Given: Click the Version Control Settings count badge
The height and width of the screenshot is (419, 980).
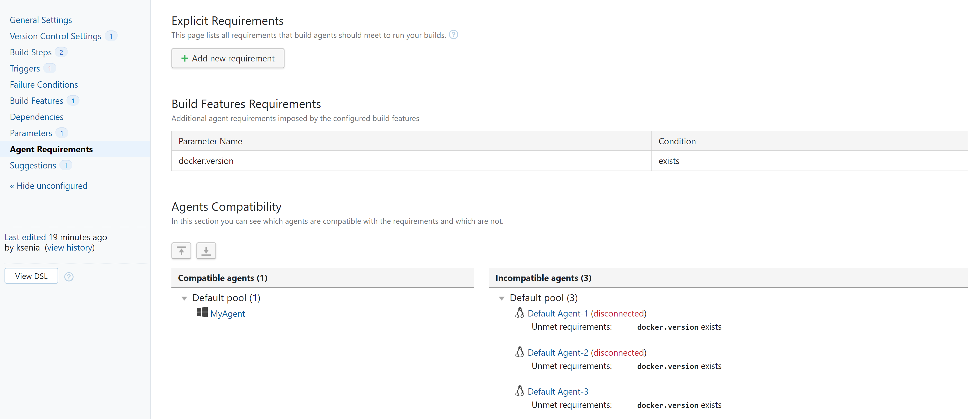Looking at the screenshot, I should pyautogui.click(x=111, y=36).
